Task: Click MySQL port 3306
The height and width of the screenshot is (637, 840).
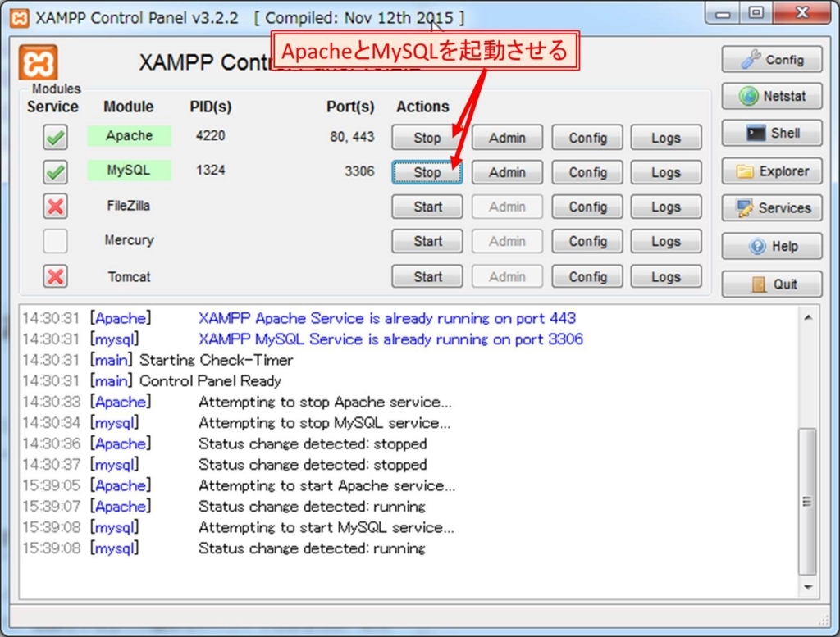Action: tap(359, 171)
